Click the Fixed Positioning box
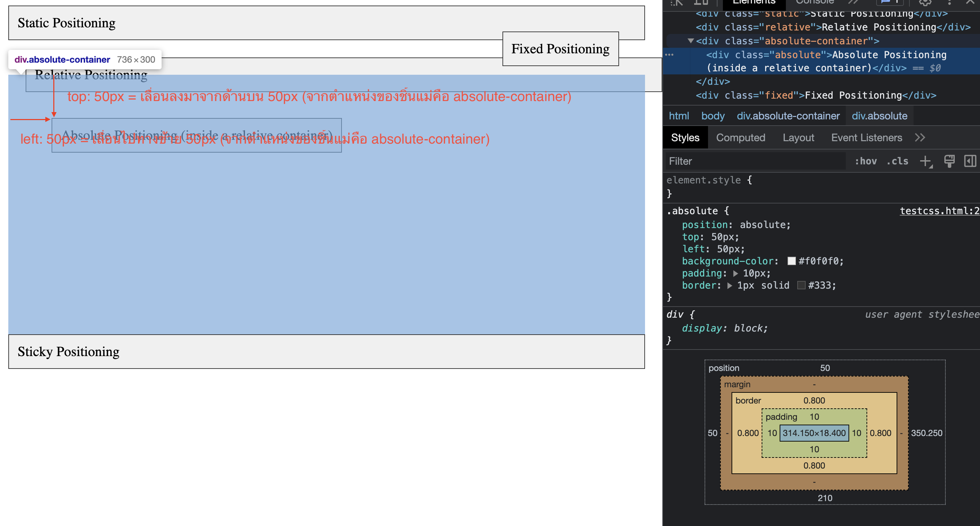The height and width of the screenshot is (526, 980). (x=560, y=49)
